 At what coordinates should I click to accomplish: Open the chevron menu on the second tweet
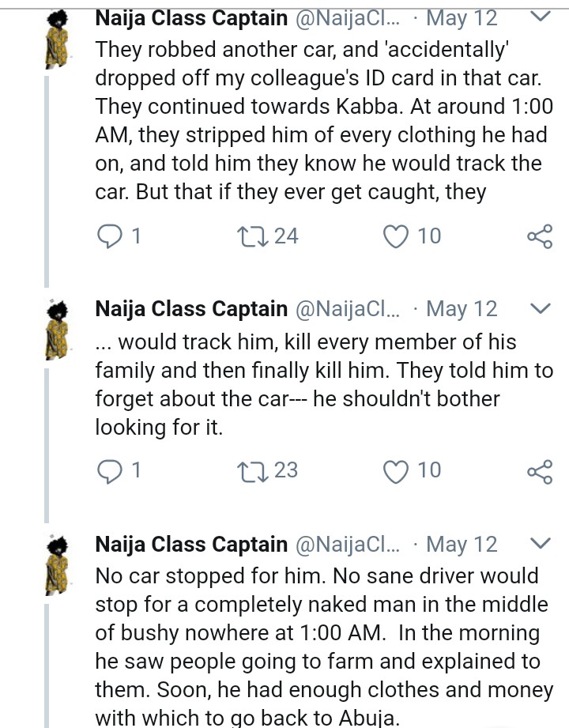tap(539, 308)
